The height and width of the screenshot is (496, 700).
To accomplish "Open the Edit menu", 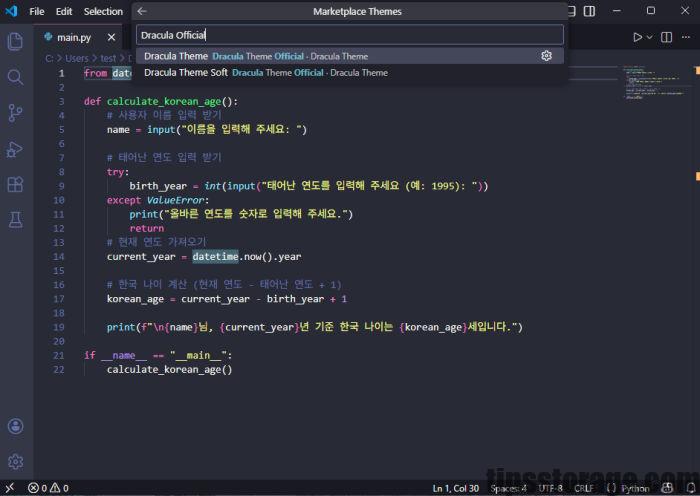I will [64, 12].
